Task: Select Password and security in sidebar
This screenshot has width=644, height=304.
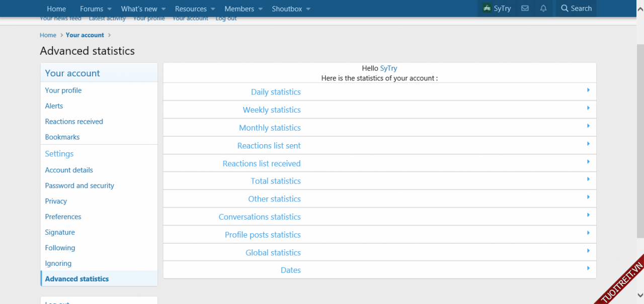Action: pos(79,185)
